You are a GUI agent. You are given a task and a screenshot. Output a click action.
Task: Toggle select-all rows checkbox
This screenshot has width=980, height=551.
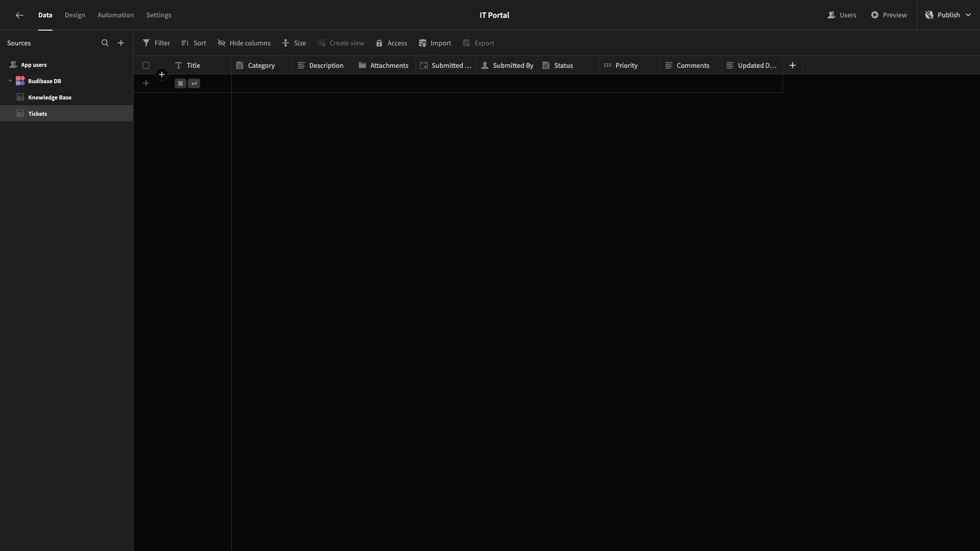[x=146, y=65]
